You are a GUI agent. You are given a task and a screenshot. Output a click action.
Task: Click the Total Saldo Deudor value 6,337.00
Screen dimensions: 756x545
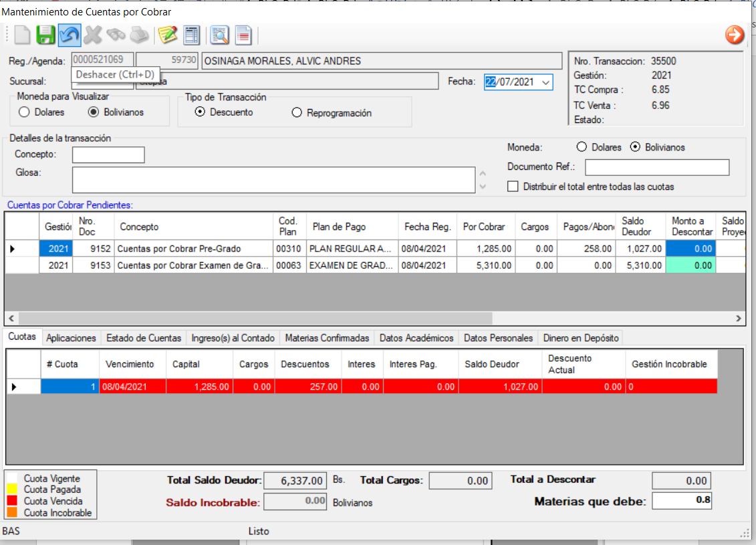(295, 481)
